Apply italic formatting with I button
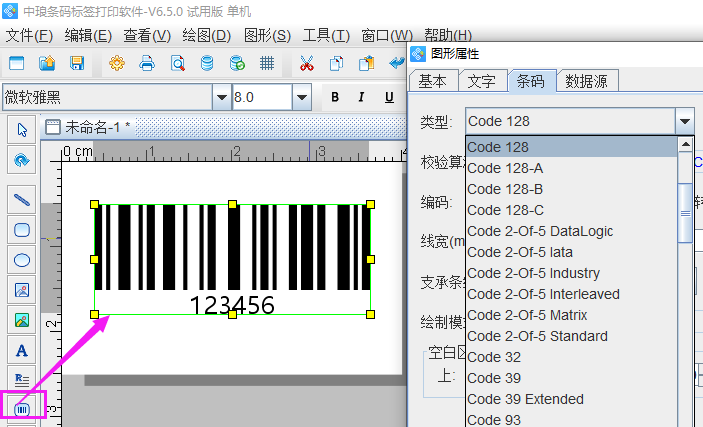 click(x=361, y=97)
